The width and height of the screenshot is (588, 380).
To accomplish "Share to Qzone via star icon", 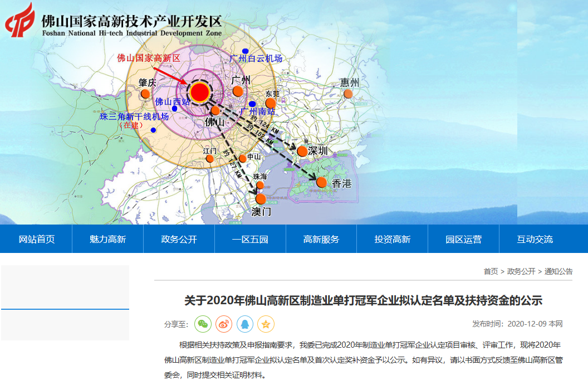I will (266, 324).
